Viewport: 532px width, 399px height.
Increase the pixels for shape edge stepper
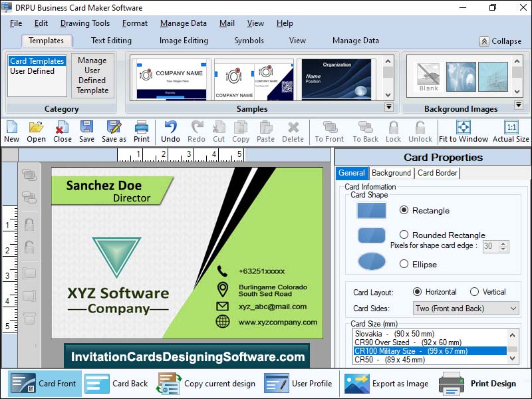click(505, 243)
